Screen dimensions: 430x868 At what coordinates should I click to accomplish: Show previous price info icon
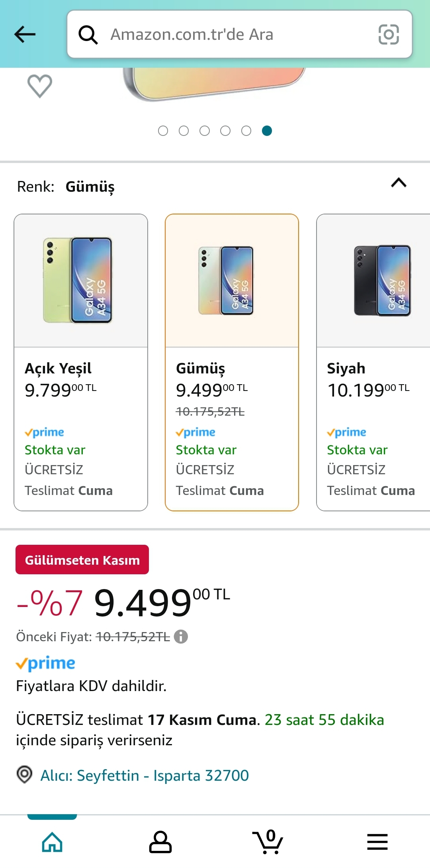point(181,636)
